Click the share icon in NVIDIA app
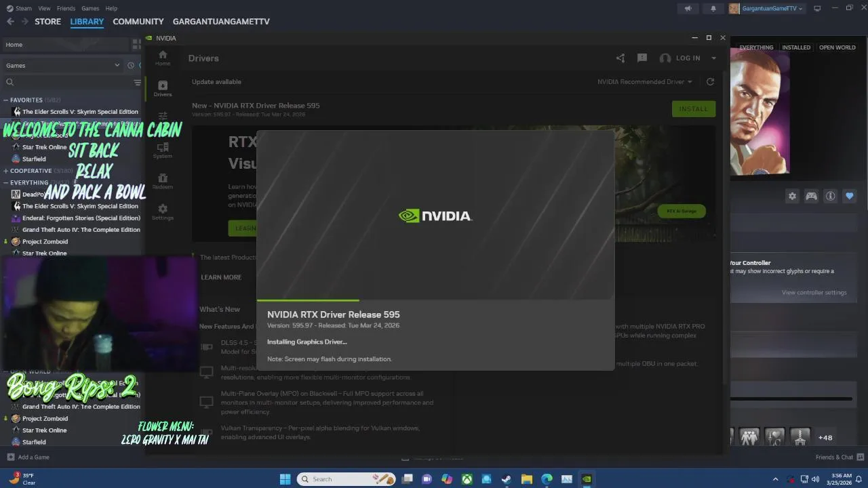This screenshot has width=868, height=488. (x=620, y=58)
